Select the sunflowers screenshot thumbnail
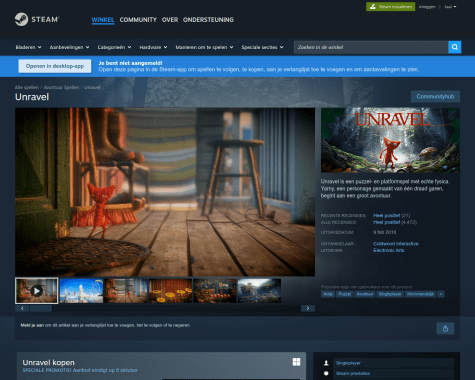The image size is (475, 380). coord(170,291)
